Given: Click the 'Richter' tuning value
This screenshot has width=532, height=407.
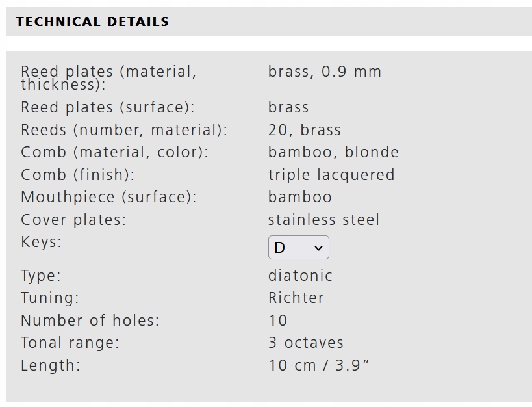Looking at the screenshot, I should (x=296, y=298).
